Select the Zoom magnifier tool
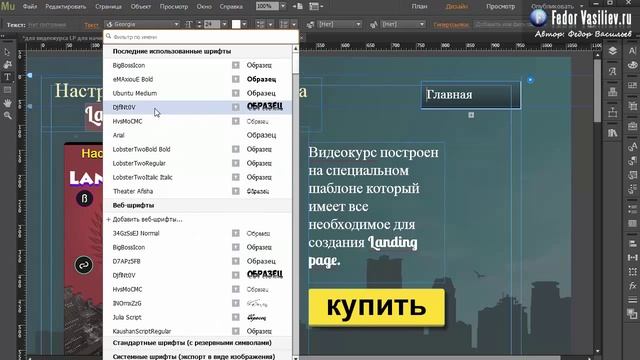The image size is (640, 360). [7, 116]
